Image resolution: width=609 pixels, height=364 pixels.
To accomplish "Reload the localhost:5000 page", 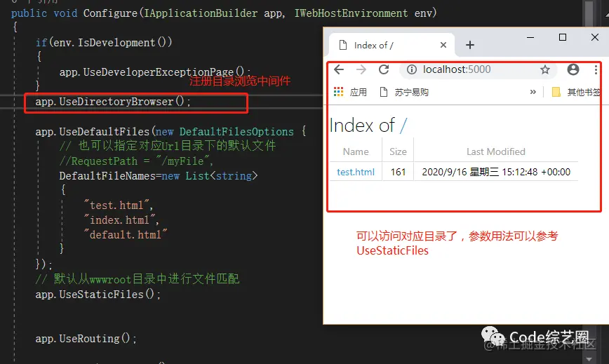I will [x=384, y=69].
